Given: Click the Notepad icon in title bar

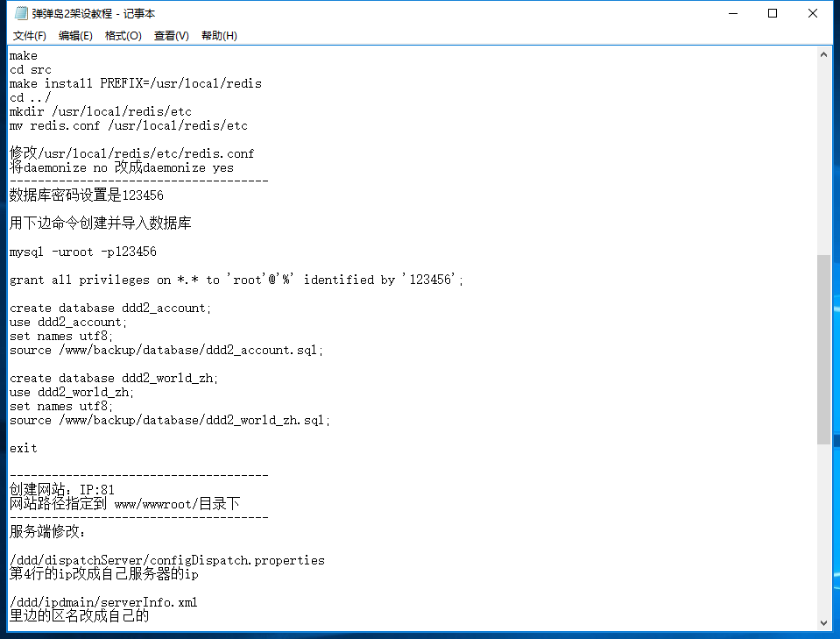Looking at the screenshot, I should coord(21,13).
